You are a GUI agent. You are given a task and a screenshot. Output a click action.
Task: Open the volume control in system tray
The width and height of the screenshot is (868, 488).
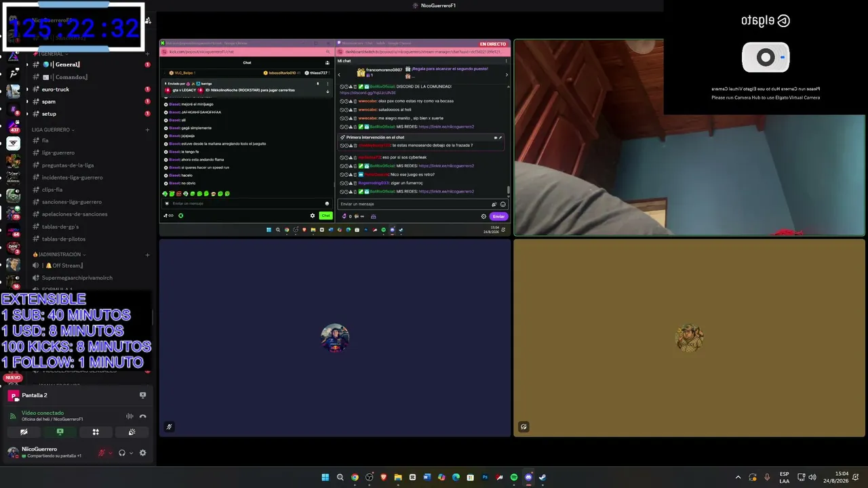812,477
